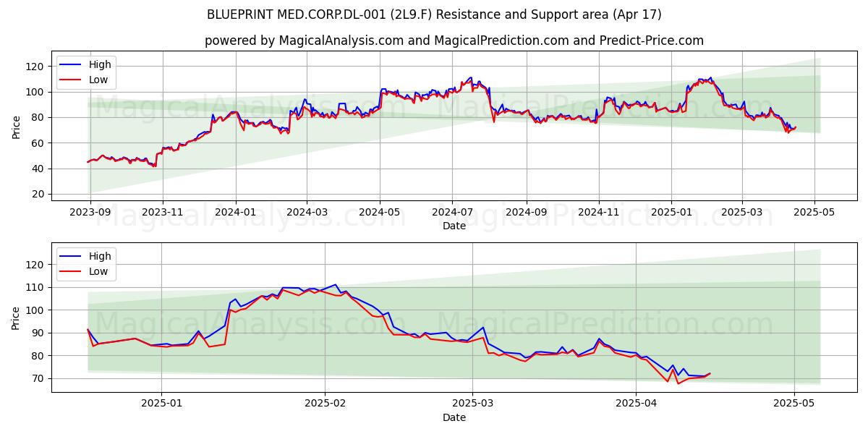This screenshot has height=434, width=868.
Task: Click the '2023-11' tick on top chart
Action: (x=162, y=212)
